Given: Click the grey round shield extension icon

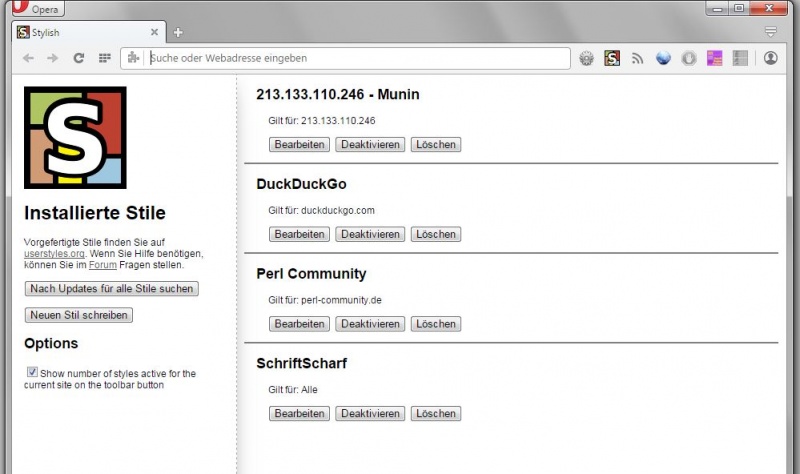Looking at the screenshot, I should (x=689, y=58).
